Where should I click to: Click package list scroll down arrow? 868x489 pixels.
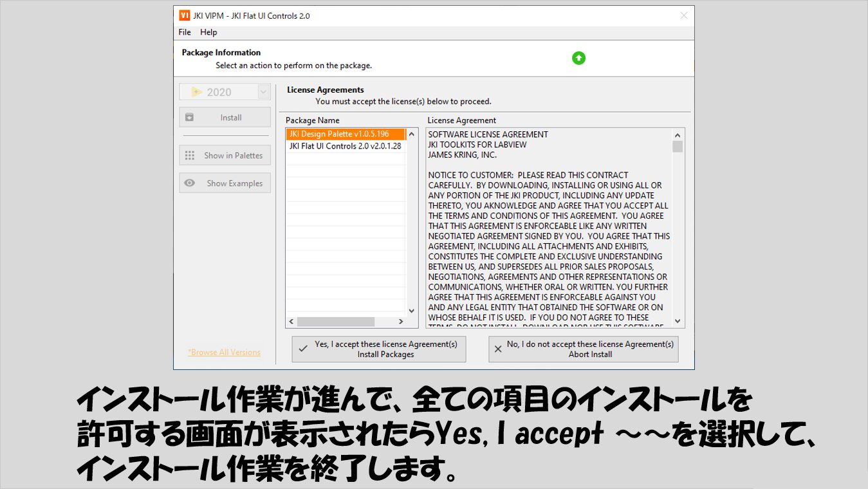(412, 311)
